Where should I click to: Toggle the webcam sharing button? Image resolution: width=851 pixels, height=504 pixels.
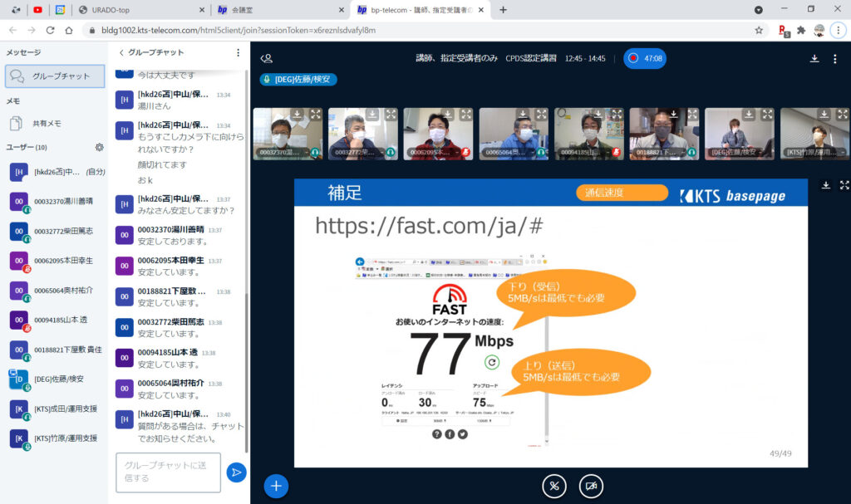591,486
